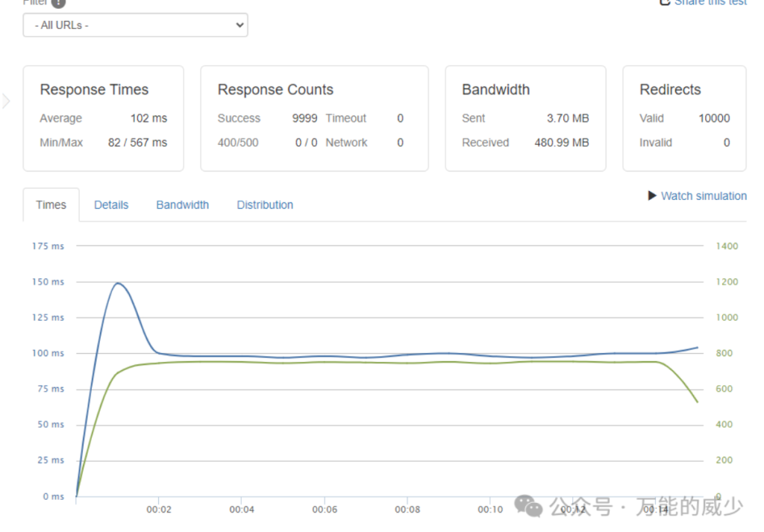Click the Watch simulation play triangle icon
The height and width of the screenshot is (532, 764).
coord(652,195)
